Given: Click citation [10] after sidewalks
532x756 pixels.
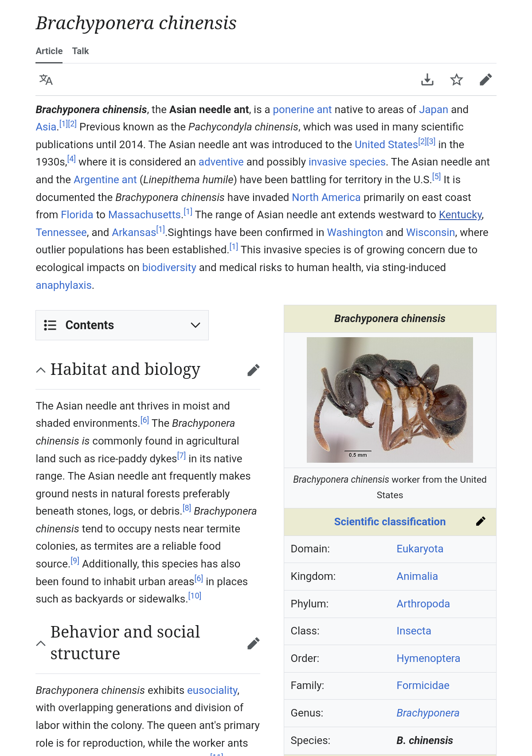Looking at the screenshot, I should click(195, 596).
